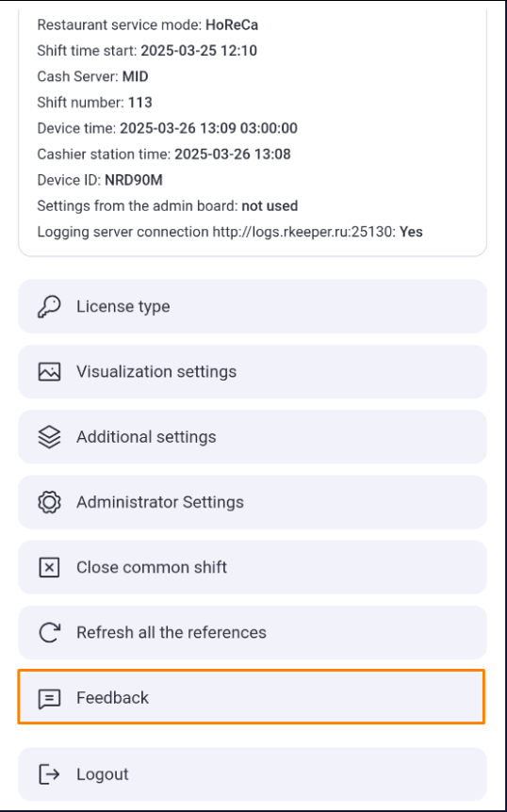Click the Device ID value NRD90M
The width and height of the screenshot is (507, 812).
click(x=134, y=180)
